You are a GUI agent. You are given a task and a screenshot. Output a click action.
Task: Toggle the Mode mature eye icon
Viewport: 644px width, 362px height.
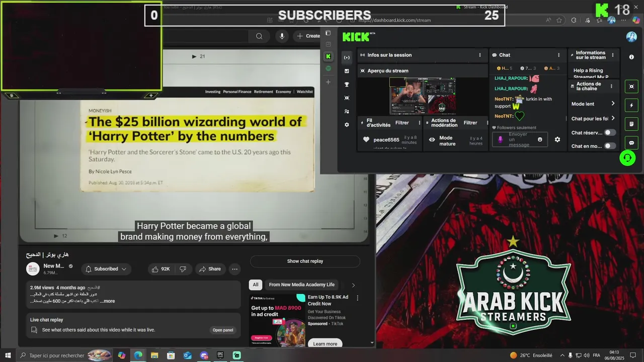click(x=432, y=139)
